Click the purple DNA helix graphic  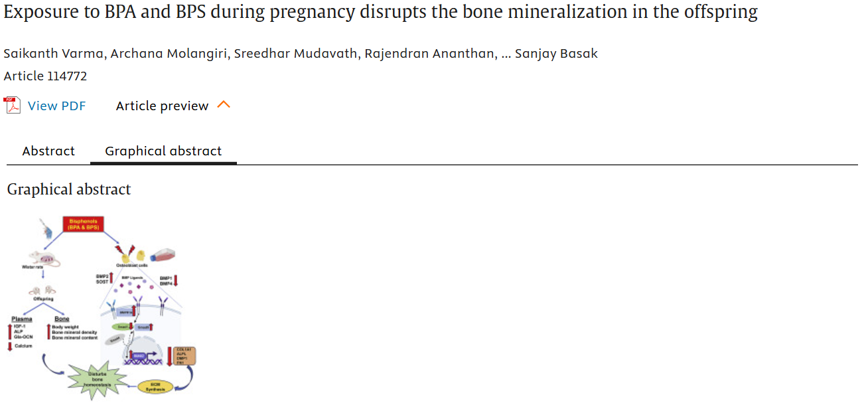140,362
